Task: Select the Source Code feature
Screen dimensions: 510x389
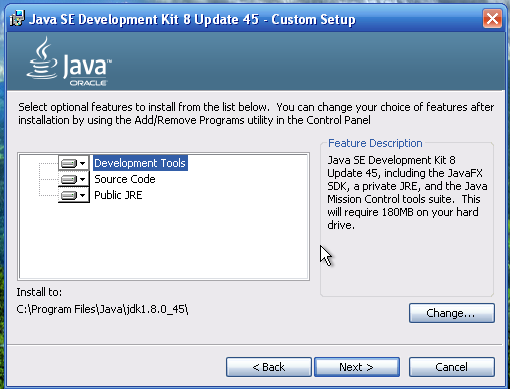Action: click(125, 179)
